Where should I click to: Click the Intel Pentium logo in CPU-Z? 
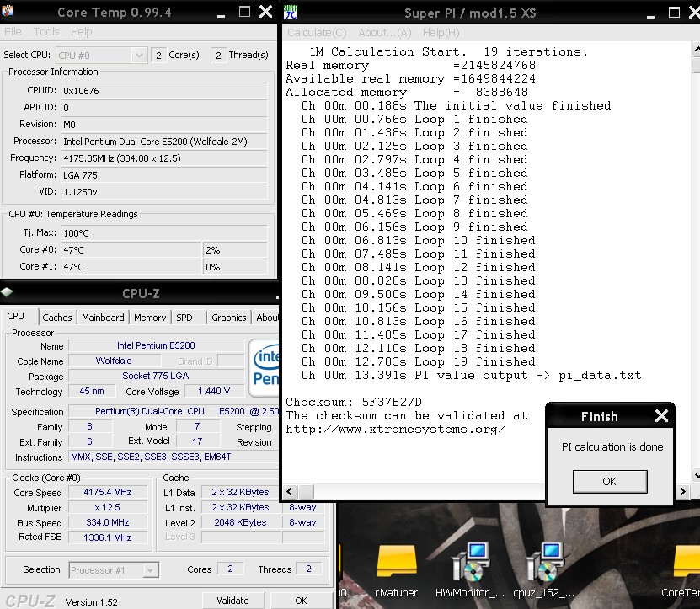click(x=265, y=368)
